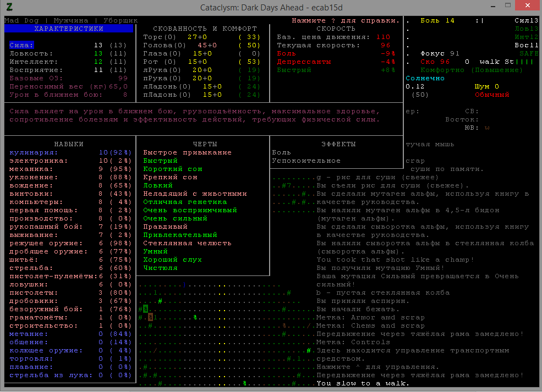Click the рукопашный бой skill row
The width and height of the screenshot is (542, 392).
pos(70,227)
